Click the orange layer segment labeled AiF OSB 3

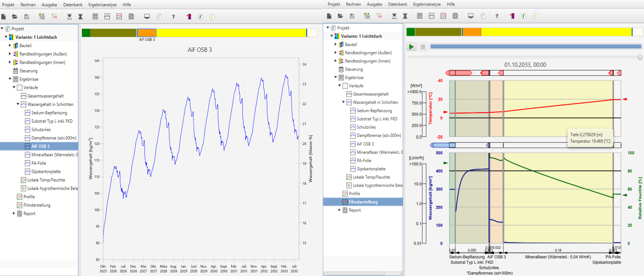(147, 33)
